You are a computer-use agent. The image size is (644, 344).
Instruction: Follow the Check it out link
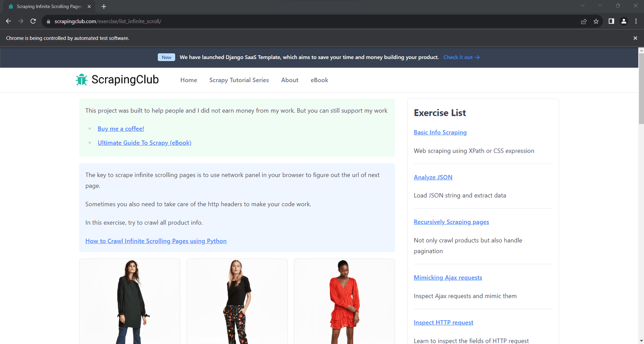pyautogui.click(x=461, y=57)
